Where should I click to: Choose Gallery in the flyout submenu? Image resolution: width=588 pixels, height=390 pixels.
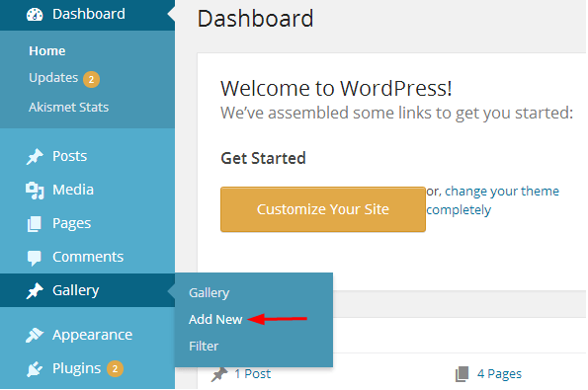[210, 293]
